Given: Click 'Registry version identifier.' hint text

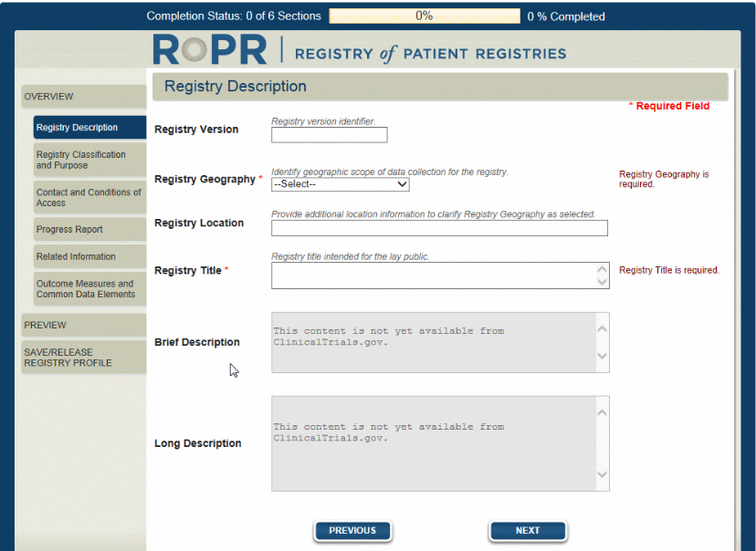Looking at the screenshot, I should pyautogui.click(x=323, y=121).
